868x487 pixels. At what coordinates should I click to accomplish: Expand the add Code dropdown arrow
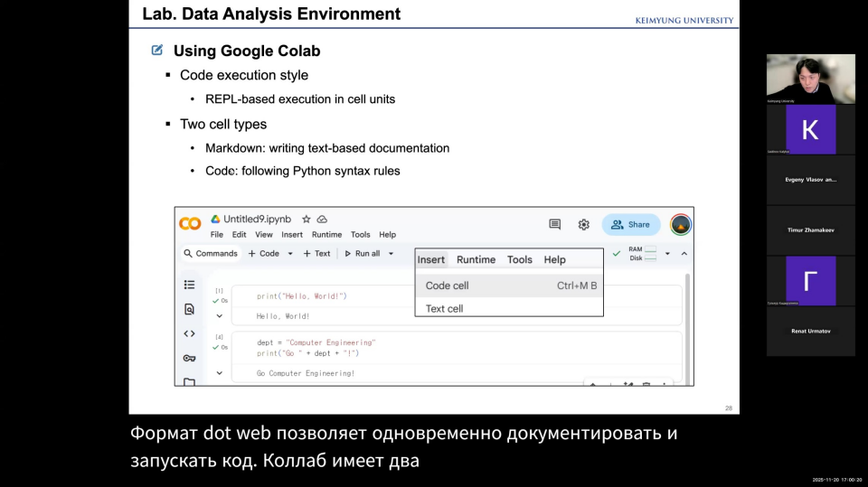[290, 254]
